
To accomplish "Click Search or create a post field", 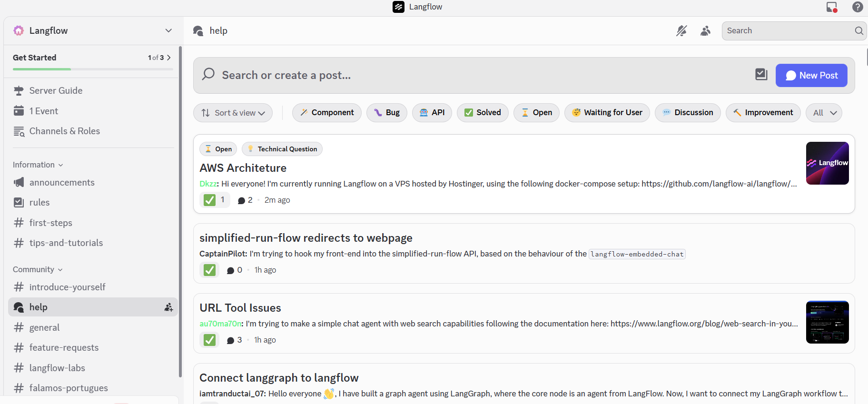I will (x=476, y=75).
